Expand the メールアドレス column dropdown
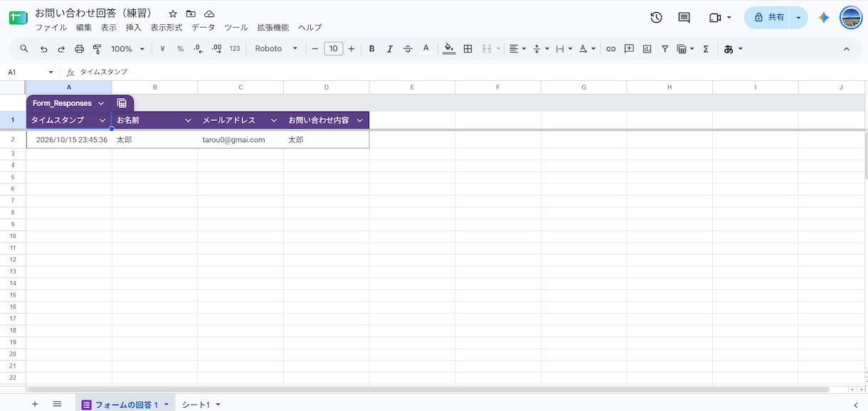The image size is (868, 411). click(274, 120)
